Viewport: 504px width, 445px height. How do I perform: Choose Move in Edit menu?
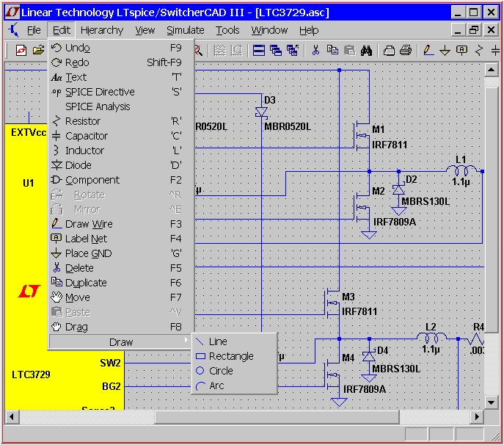coord(121,297)
